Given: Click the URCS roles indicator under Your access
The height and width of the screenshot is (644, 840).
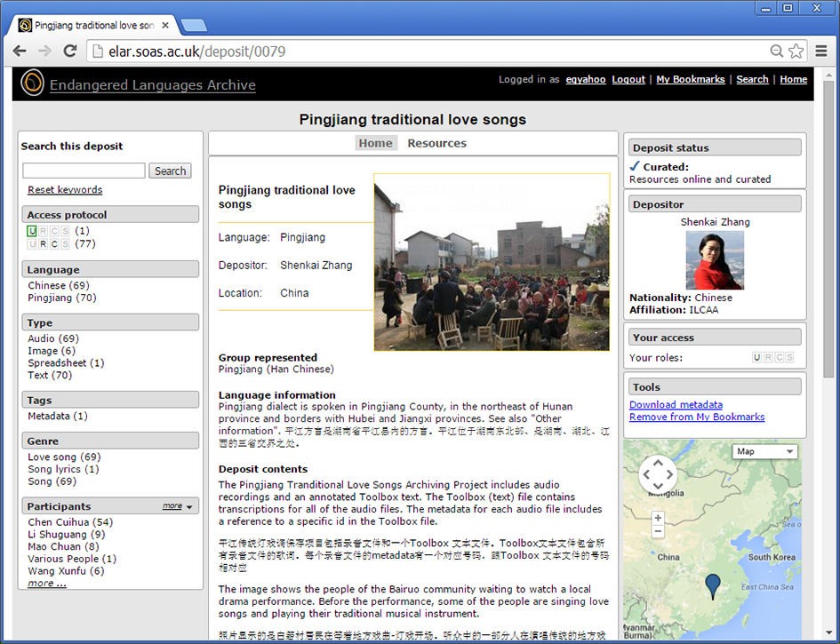Looking at the screenshot, I should 773,358.
